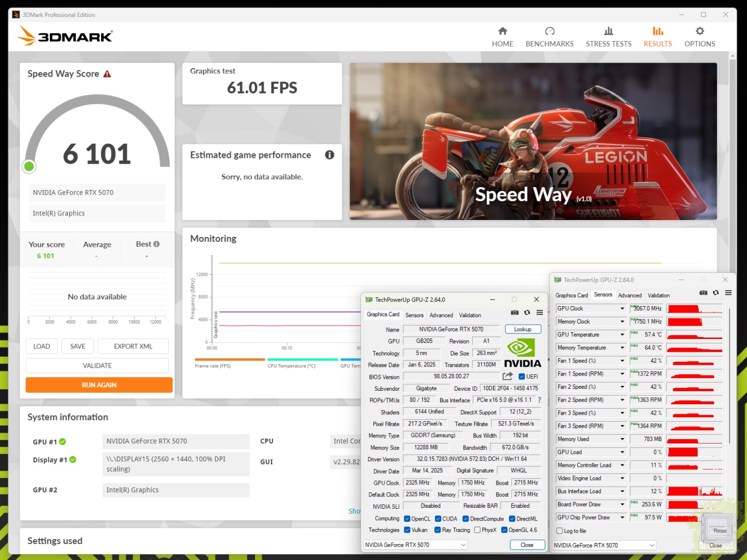Toggle the Ray Tracing checkbox
747x560 pixels.
(437, 530)
